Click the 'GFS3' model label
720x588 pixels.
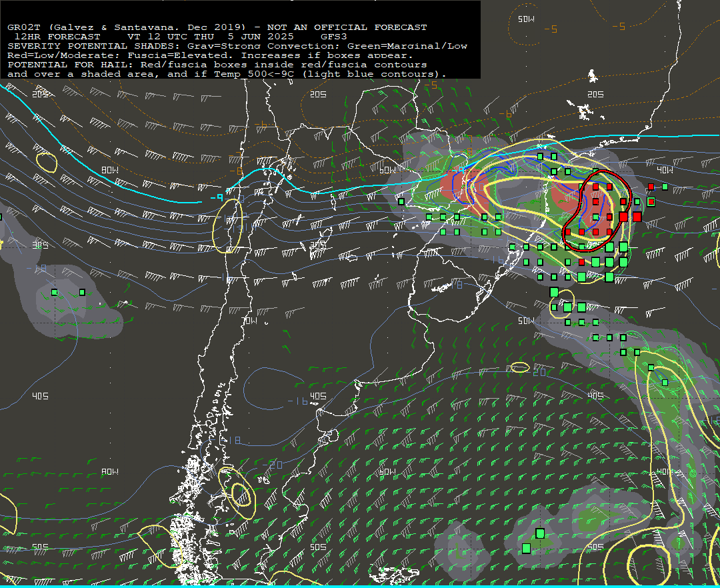[334, 37]
